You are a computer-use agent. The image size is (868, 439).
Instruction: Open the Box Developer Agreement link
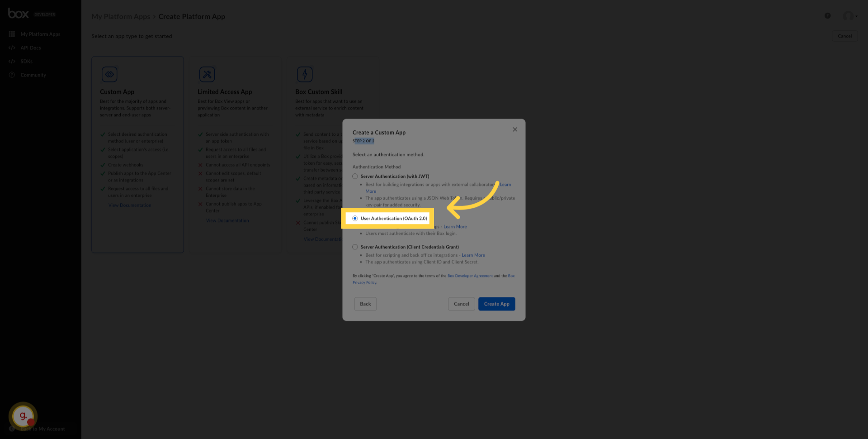tap(470, 276)
